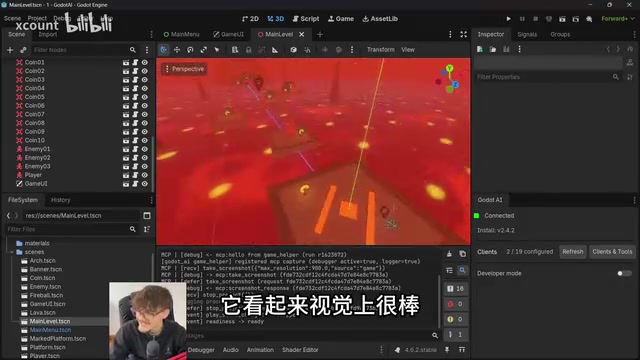This screenshot has width=640, height=360.
Task: Select the materials folder
Action: [x=37, y=243]
